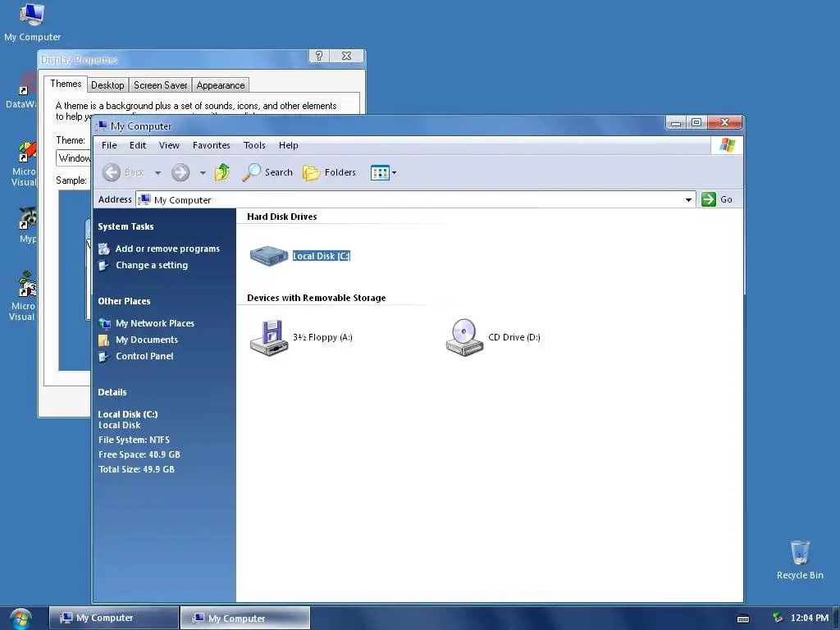
Task: Open Control Panel link
Action: point(144,356)
